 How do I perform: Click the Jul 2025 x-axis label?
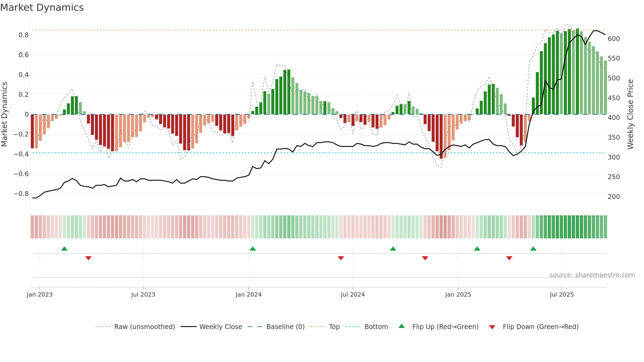(562, 294)
